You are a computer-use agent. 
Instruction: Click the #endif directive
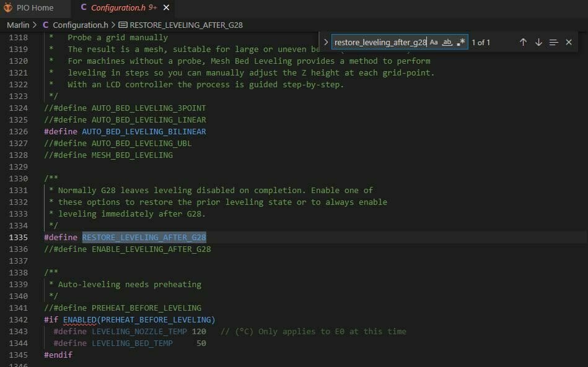pyautogui.click(x=58, y=355)
